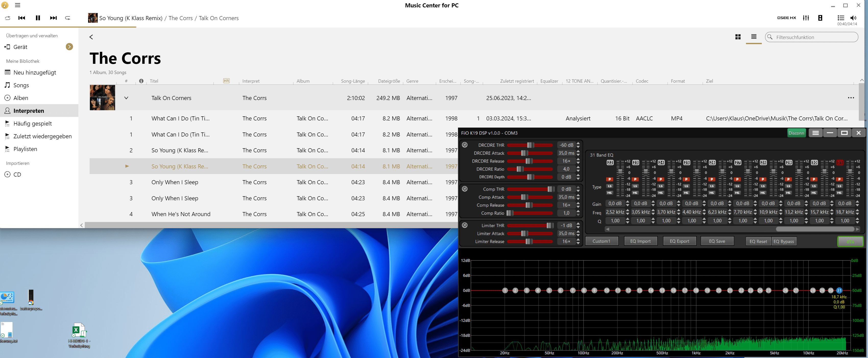Expand the Gerät device arrow
The width and height of the screenshot is (868, 358).
[x=69, y=47]
